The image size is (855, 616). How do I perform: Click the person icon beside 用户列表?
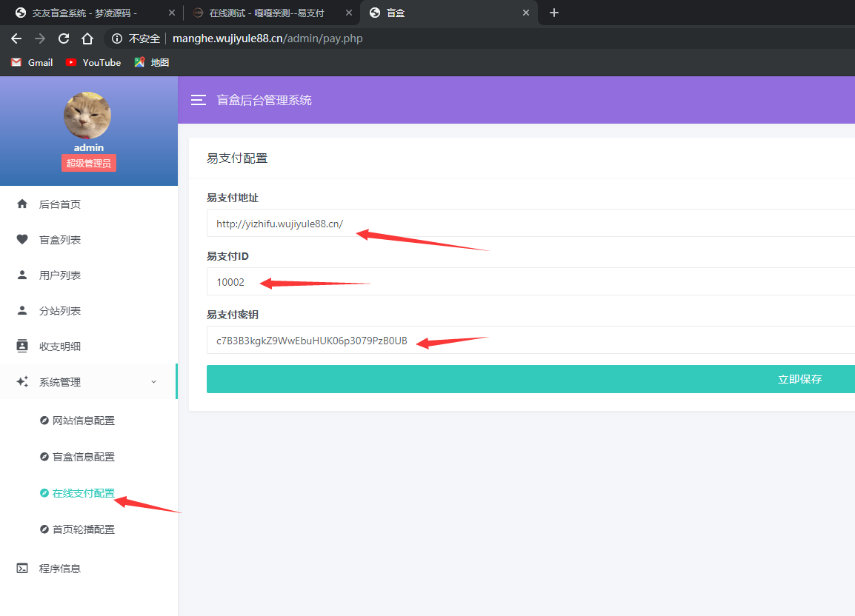(22, 275)
